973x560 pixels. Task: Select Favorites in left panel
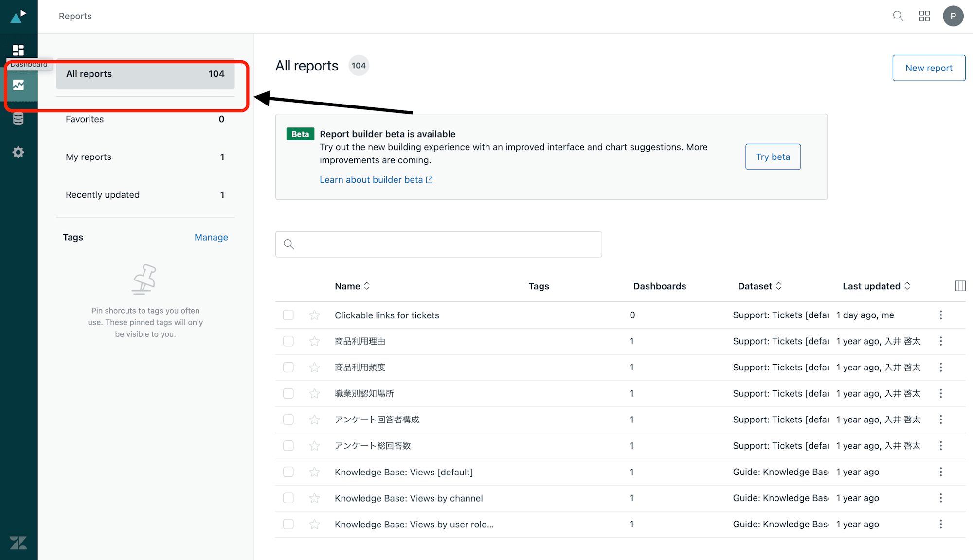pos(145,119)
